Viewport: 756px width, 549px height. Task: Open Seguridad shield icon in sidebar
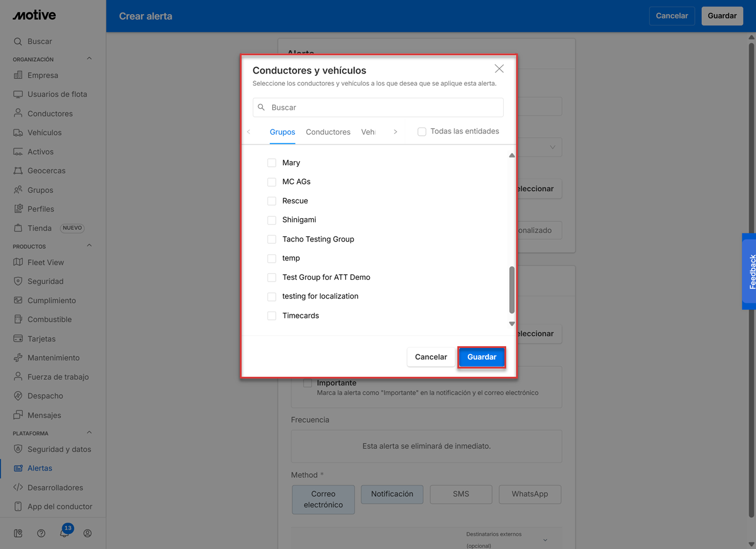click(18, 282)
